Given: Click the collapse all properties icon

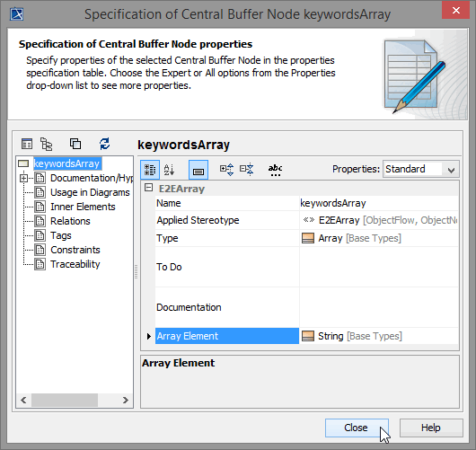Looking at the screenshot, I should click(246, 170).
